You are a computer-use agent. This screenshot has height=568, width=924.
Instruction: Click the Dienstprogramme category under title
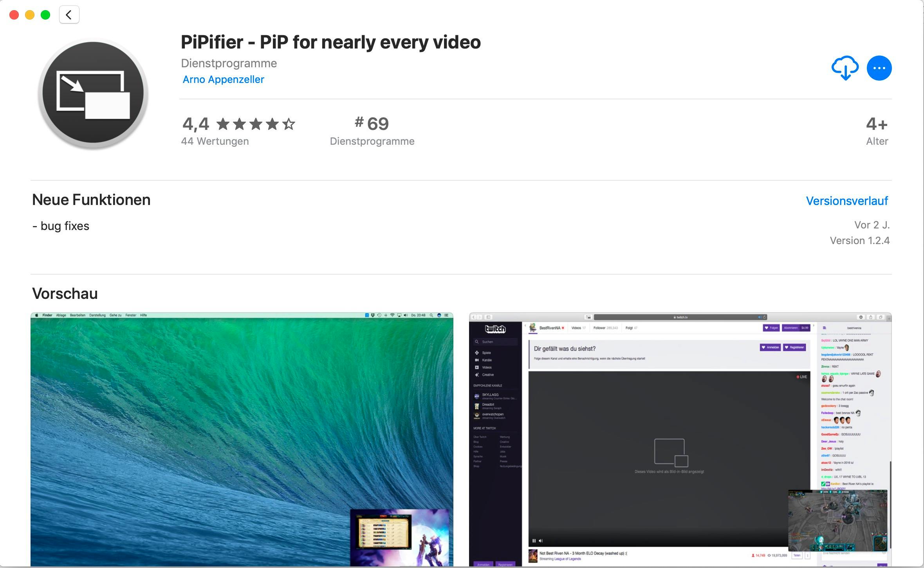click(x=229, y=63)
